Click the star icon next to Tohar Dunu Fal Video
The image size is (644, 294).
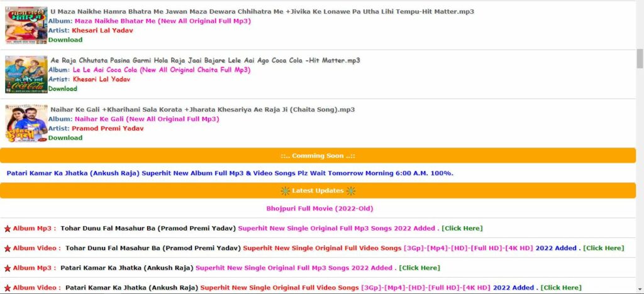pos(8,249)
